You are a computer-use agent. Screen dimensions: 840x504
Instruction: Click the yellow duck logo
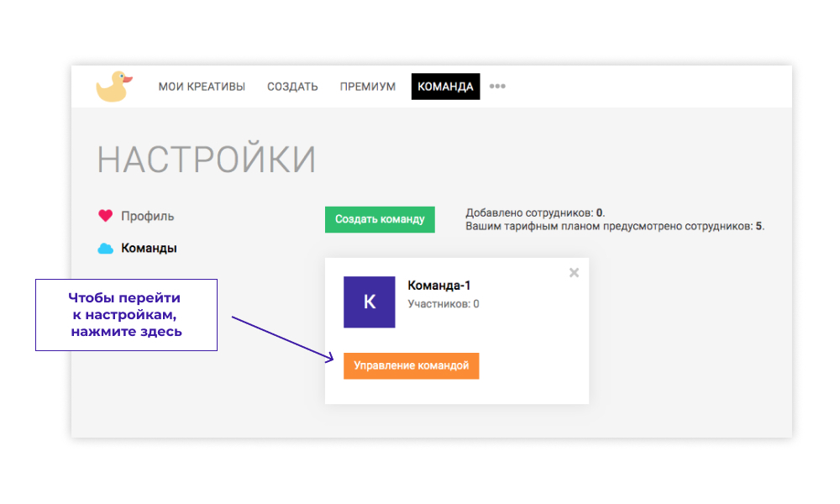coord(114,86)
